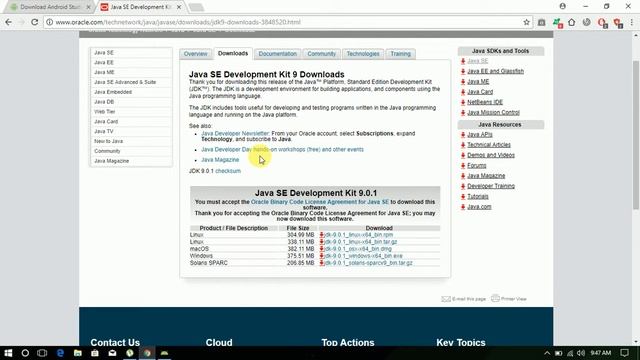Viewport: 640px width, 360px height.
Task: Download jdk-9.0.1 windows-x64 exe file
Action: pyautogui.click(x=364, y=256)
